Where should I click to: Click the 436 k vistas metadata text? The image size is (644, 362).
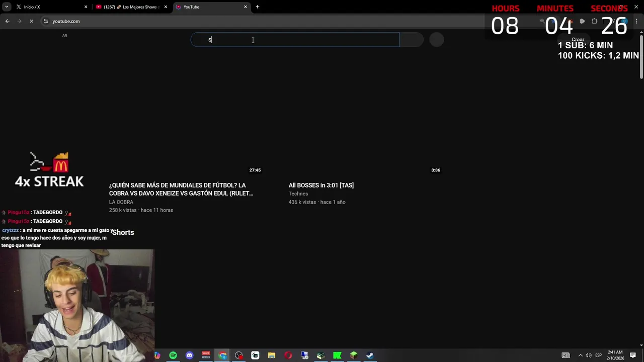click(x=302, y=202)
